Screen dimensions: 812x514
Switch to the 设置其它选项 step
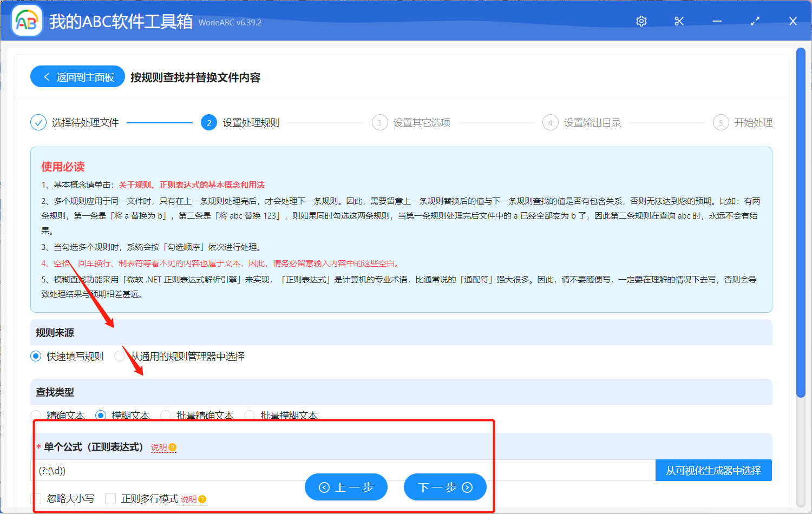click(x=381, y=122)
